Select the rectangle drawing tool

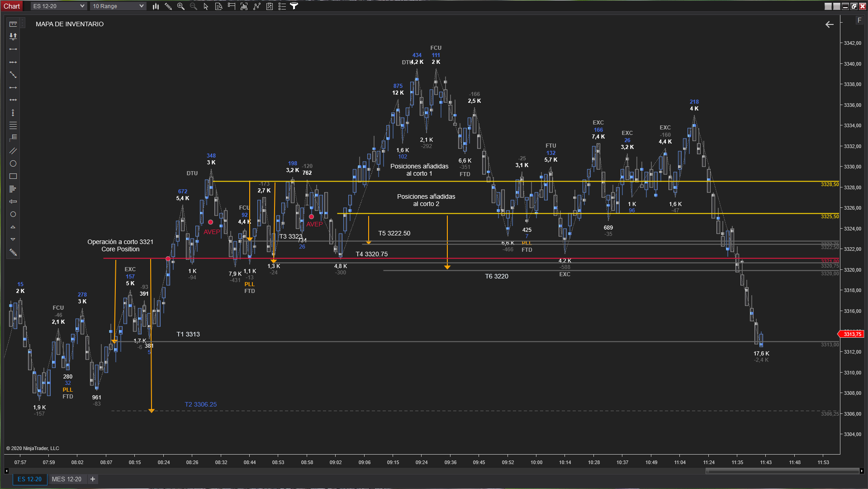13,176
